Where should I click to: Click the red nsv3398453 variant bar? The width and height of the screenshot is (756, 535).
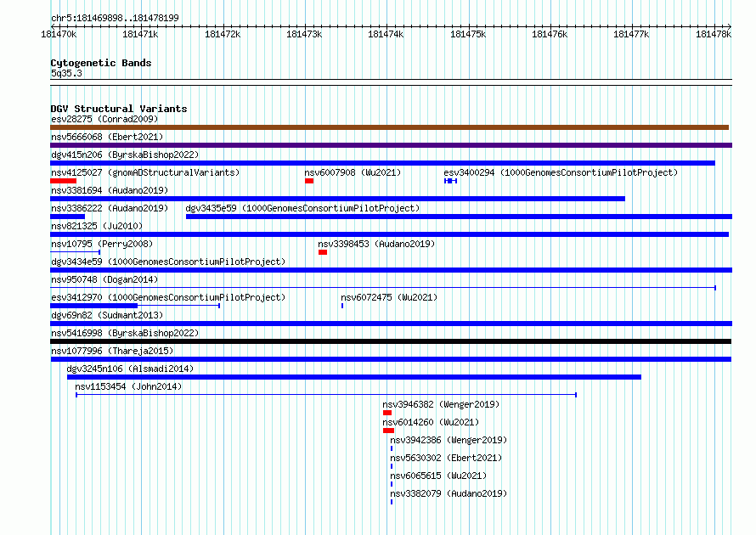(x=323, y=252)
